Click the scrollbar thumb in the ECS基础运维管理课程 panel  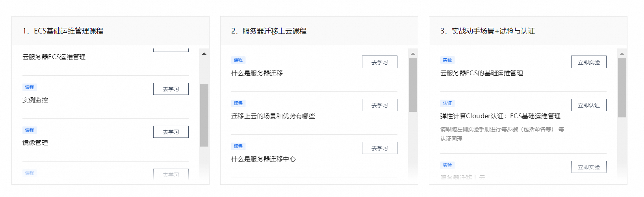[204, 115]
